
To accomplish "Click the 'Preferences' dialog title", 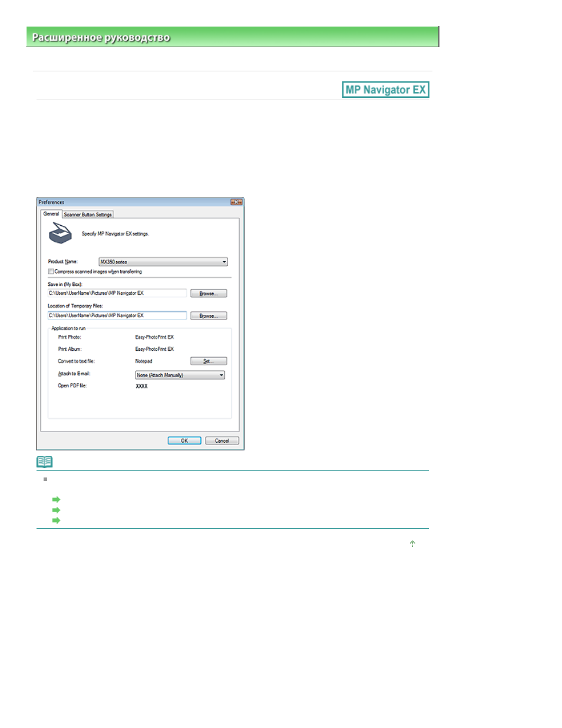I will point(51,202).
